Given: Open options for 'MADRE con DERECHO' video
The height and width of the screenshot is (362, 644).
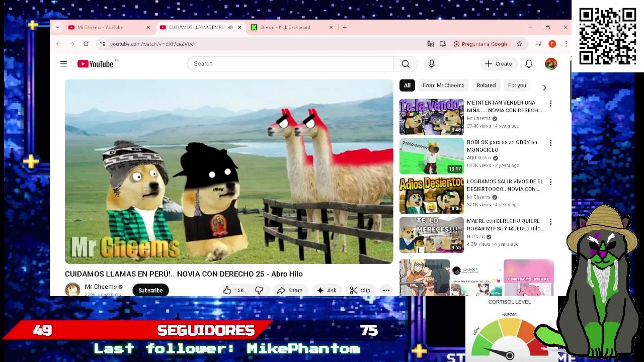Looking at the screenshot, I should (x=550, y=222).
